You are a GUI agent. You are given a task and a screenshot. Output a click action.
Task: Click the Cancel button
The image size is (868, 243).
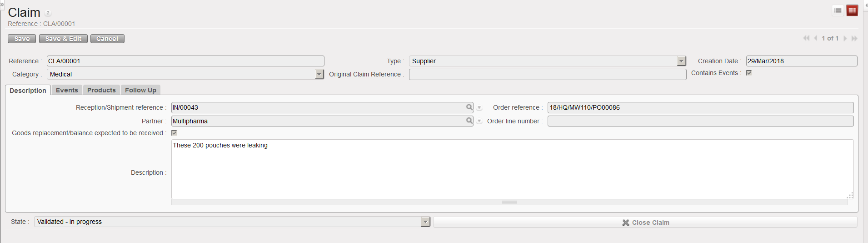[x=107, y=39]
